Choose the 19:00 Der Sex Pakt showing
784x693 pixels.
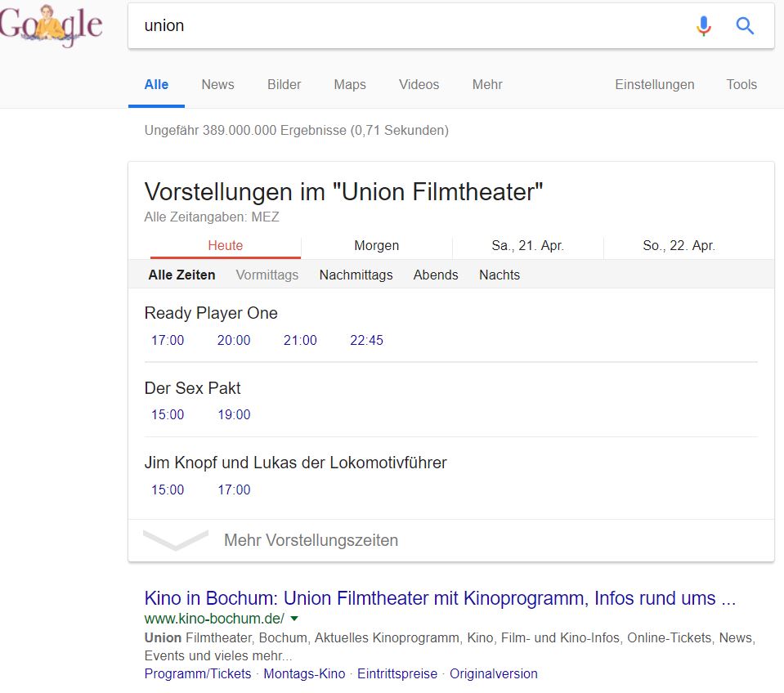[234, 414]
